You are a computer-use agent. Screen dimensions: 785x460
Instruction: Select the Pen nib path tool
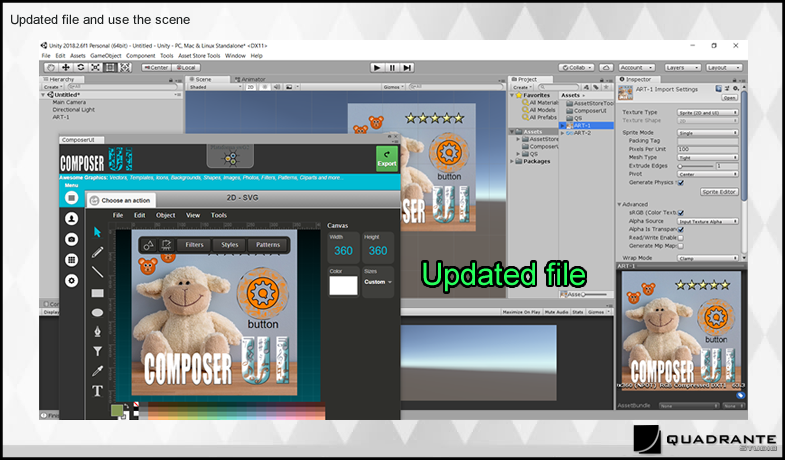(97, 331)
